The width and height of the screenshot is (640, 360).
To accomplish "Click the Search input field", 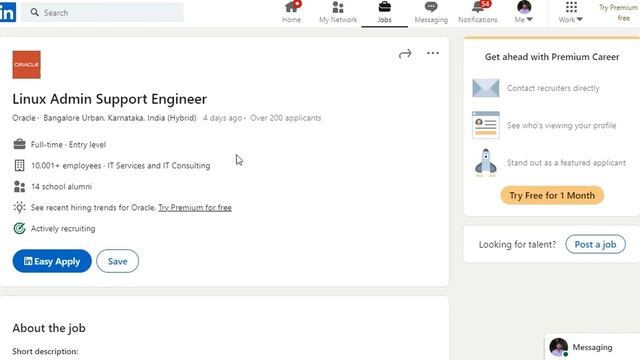I will tap(102, 13).
